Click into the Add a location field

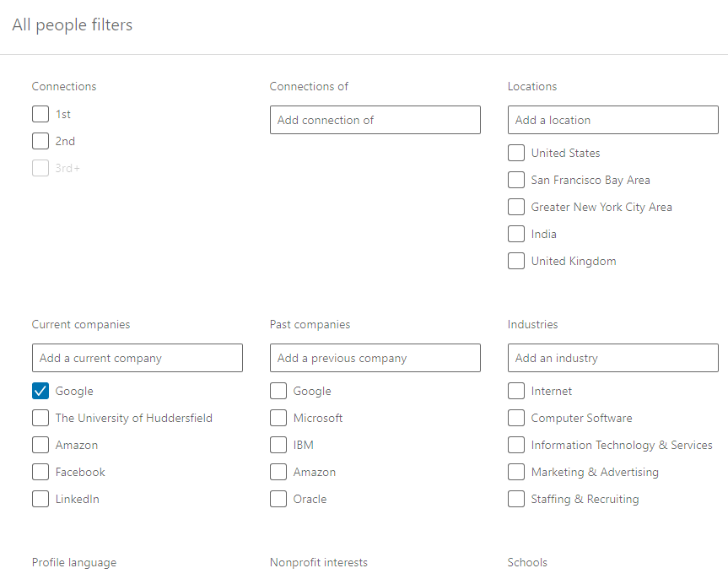(613, 120)
